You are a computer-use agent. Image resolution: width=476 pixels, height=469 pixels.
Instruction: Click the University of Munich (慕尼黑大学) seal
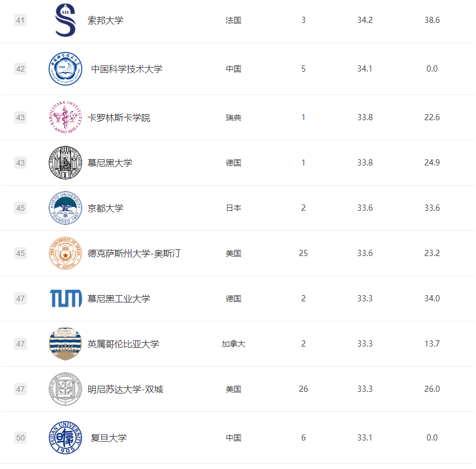(65, 163)
